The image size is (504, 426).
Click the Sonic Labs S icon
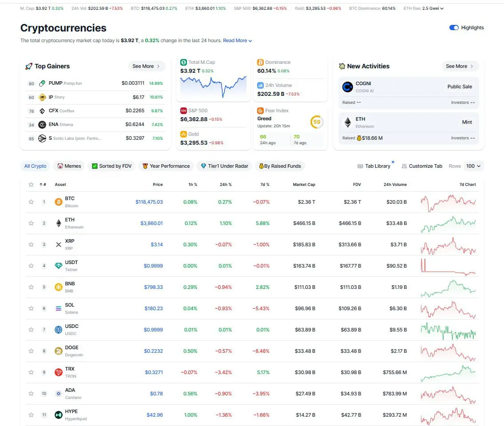(42, 138)
